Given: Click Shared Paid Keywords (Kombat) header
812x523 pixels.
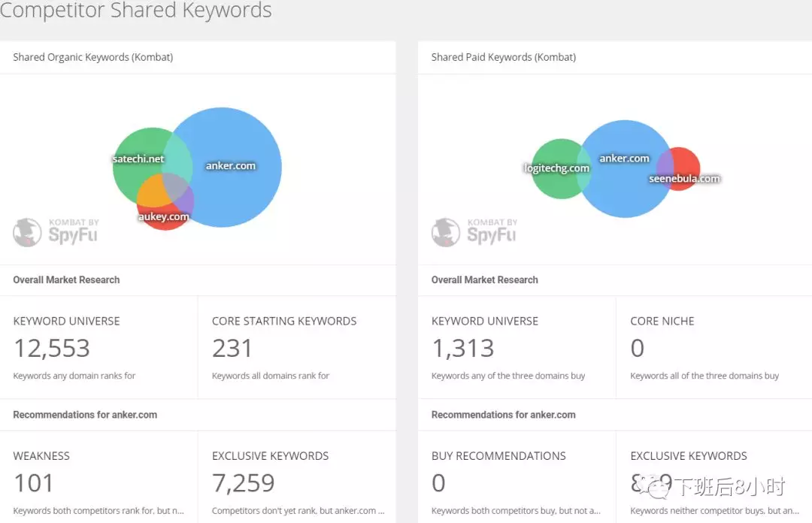Looking at the screenshot, I should [503, 57].
